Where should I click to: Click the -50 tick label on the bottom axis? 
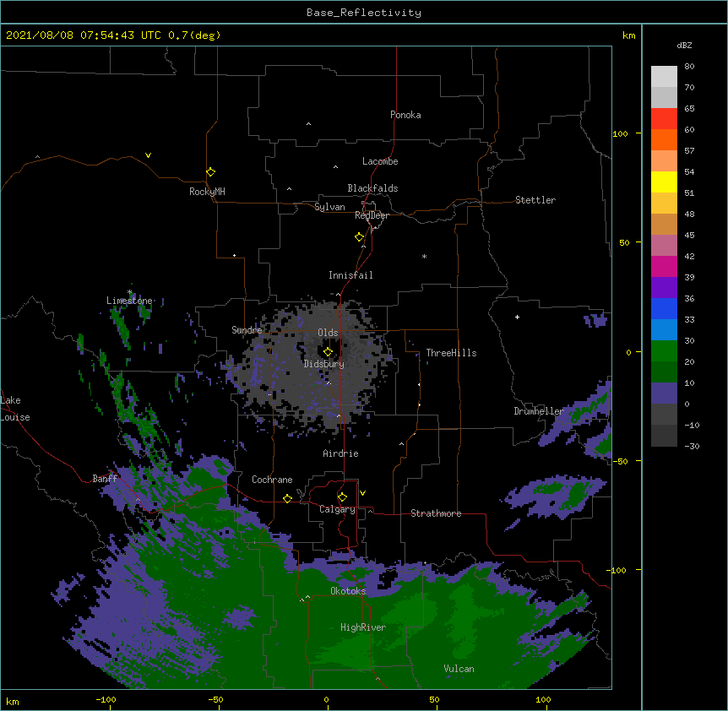(215, 699)
